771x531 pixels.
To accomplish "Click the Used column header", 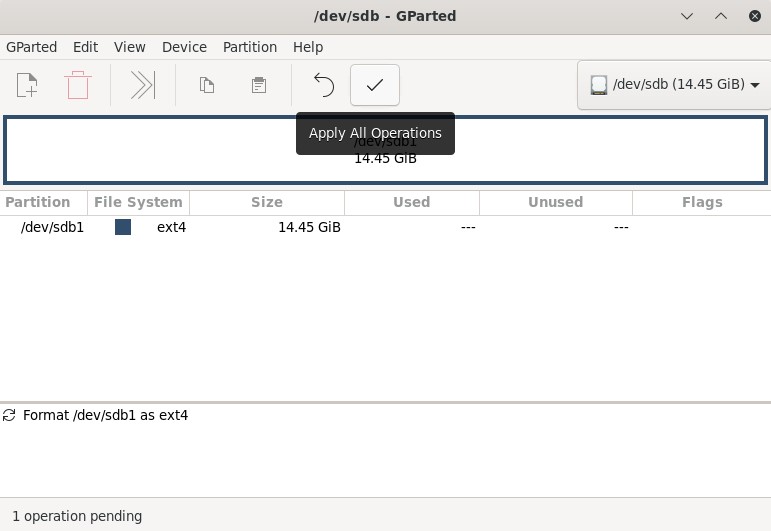I will 412,203.
